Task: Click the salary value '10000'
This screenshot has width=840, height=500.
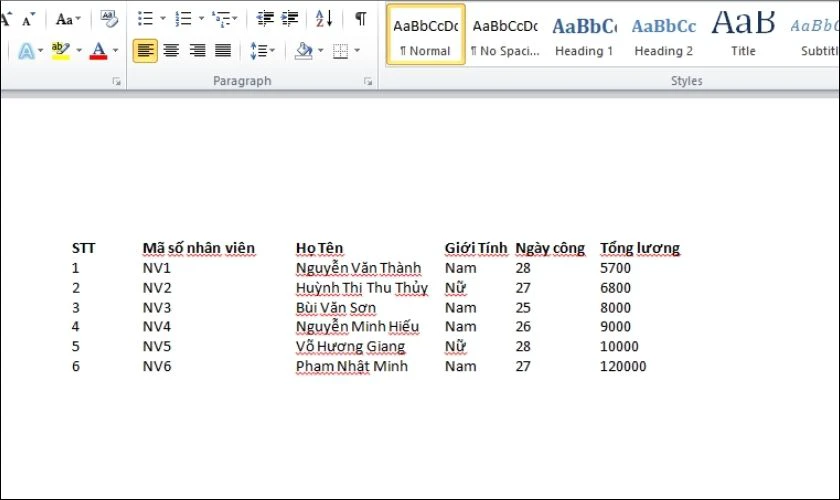Action: (619, 347)
